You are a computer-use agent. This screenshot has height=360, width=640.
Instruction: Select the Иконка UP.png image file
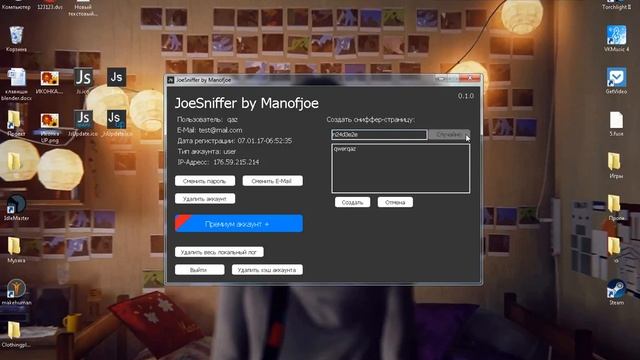tap(49, 127)
